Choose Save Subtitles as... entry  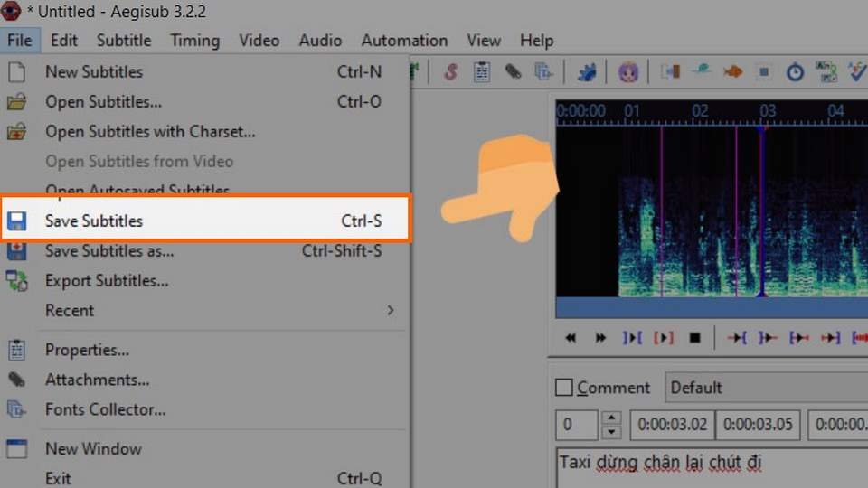pos(205,251)
